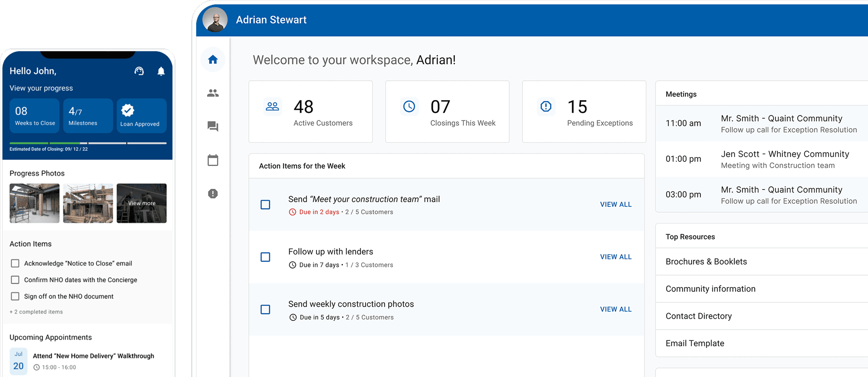This screenshot has width=868, height=377.
Task: Tap the support headset icon on phone
Action: click(x=139, y=71)
